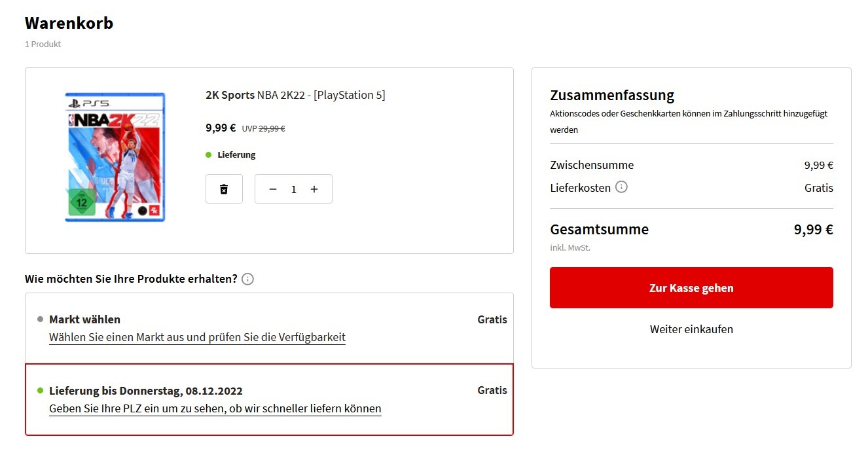The height and width of the screenshot is (449, 868).
Task: Click the quantity value field showing 1
Action: click(293, 189)
